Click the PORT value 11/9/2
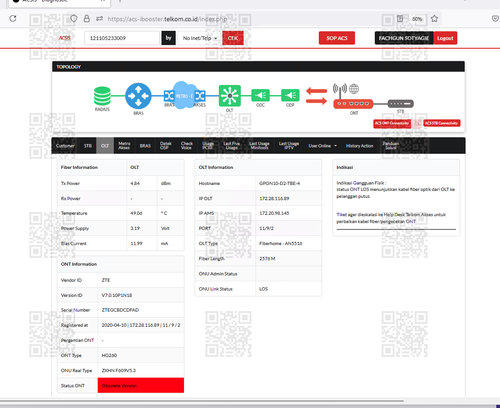The image size is (500, 408). click(266, 228)
